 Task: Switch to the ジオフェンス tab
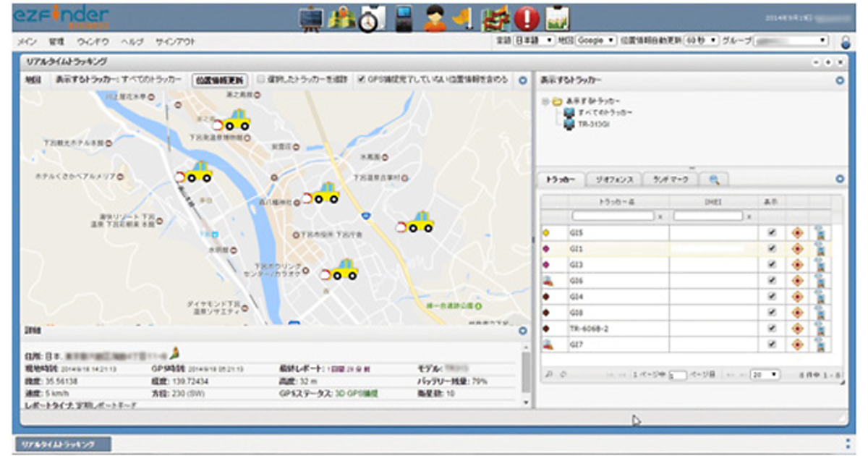click(x=613, y=180)
